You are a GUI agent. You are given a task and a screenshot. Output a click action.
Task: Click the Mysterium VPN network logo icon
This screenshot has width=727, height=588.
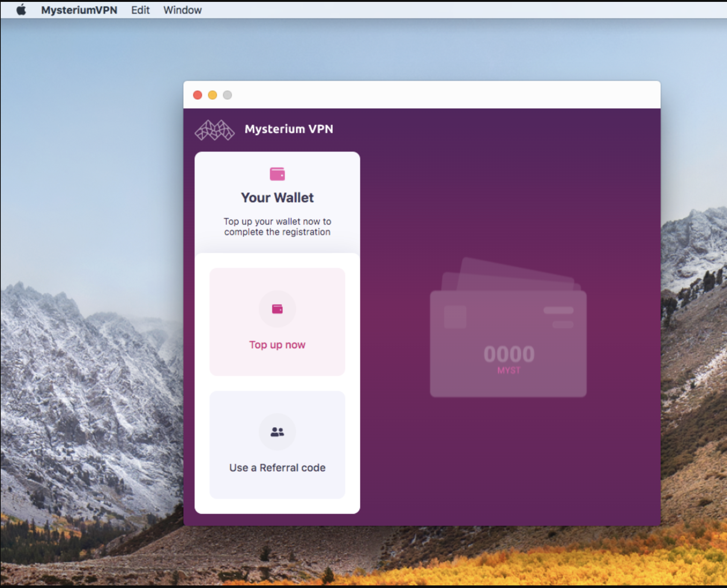coord(214,129)
